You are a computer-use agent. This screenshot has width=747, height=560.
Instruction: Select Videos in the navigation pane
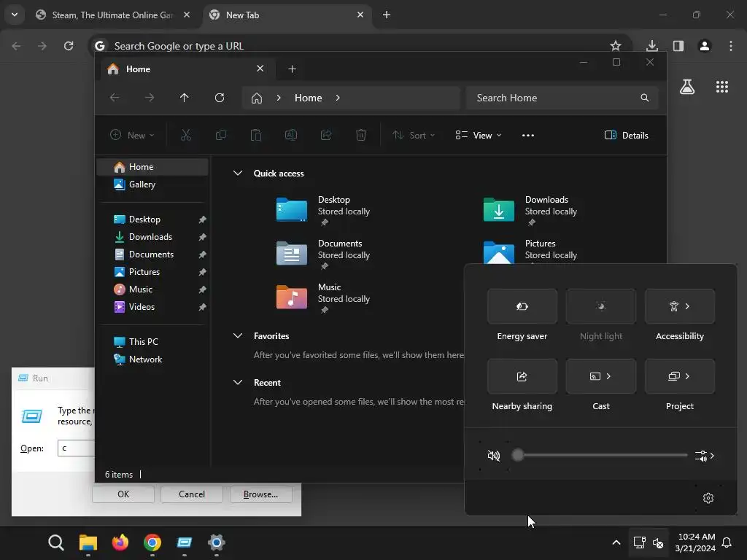tap(152, 307)
